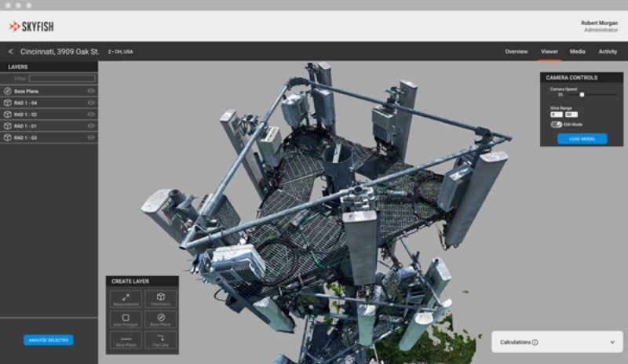Screen dimensions: 628x364
Task: Select the Measurement layer tool
Action: 126,299
